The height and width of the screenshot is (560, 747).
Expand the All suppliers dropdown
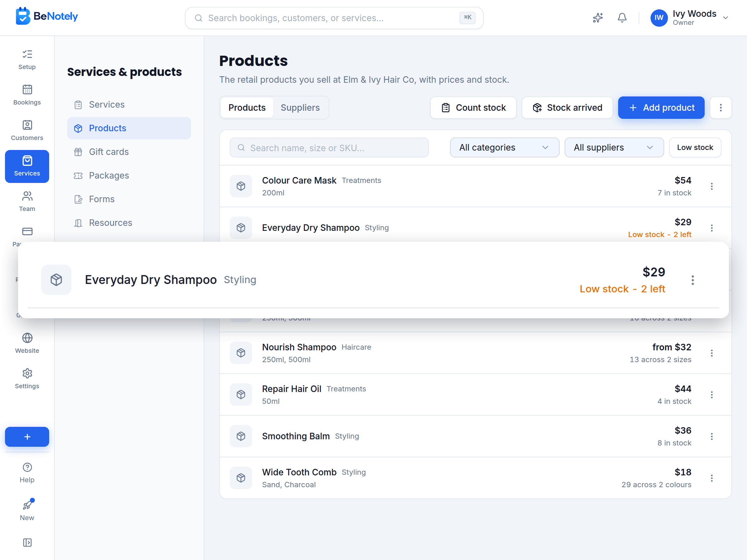tap(614, 147)
